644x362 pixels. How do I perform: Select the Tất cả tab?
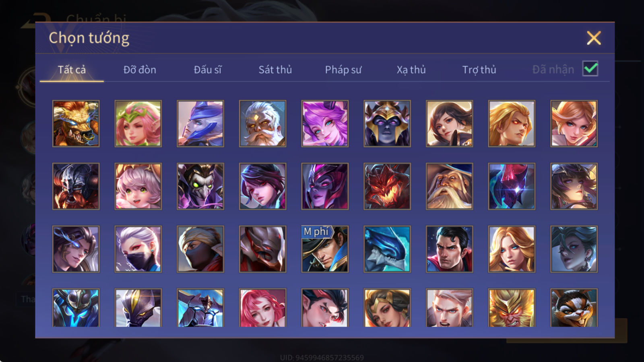tap(72, 70)
